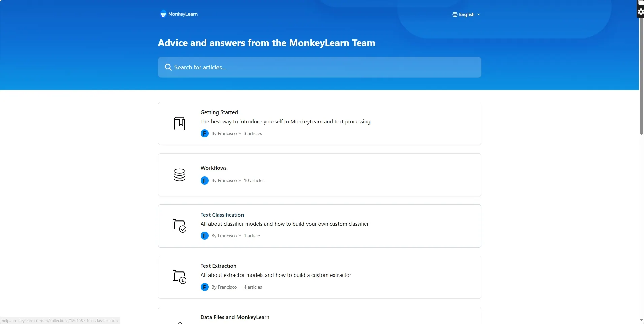
Task: Click the scrollbar down arrow
Action: (641, 320)
